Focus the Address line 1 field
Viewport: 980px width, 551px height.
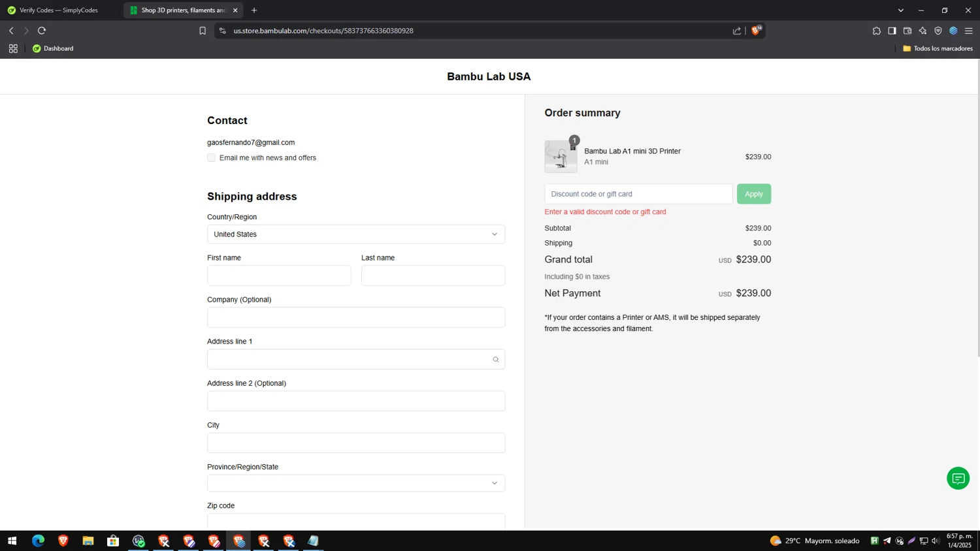(x=356, y=359)
